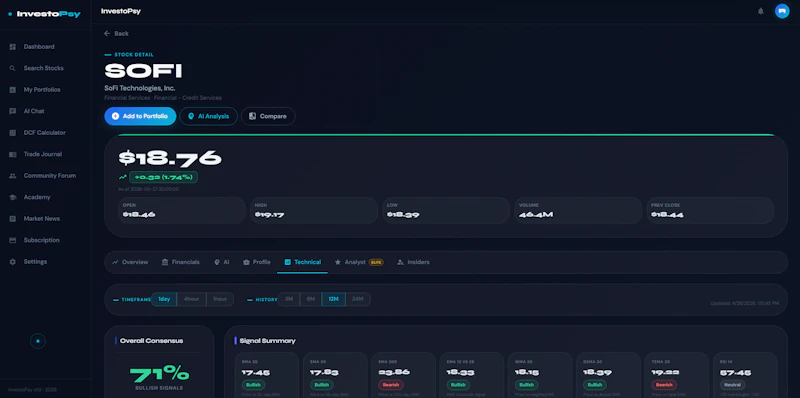The image size is (800, 398).
Task: Click the star icon on Analyst tab
Action: click(338, 262)
